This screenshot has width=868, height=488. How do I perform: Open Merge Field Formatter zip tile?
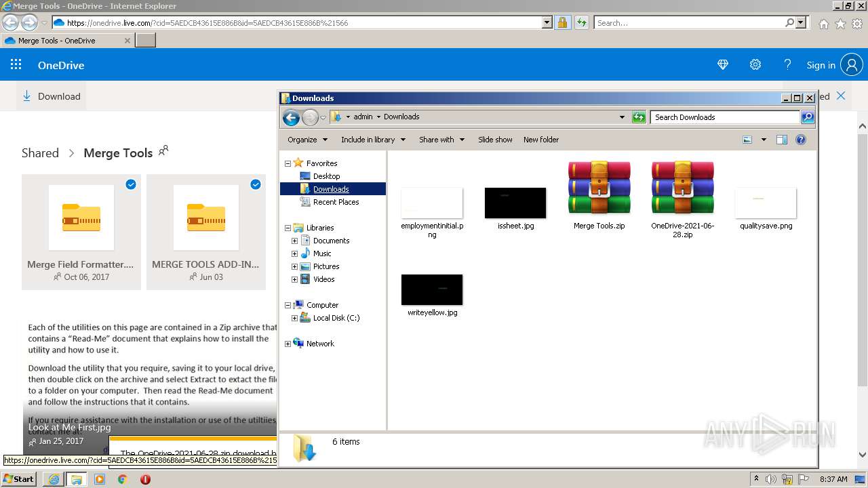click(81, 232)
